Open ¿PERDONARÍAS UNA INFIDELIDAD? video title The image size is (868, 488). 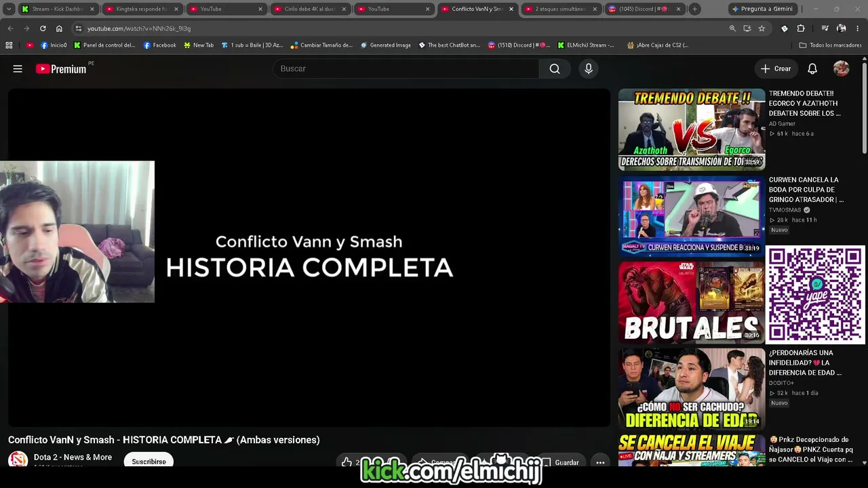[x=806, y=363]
